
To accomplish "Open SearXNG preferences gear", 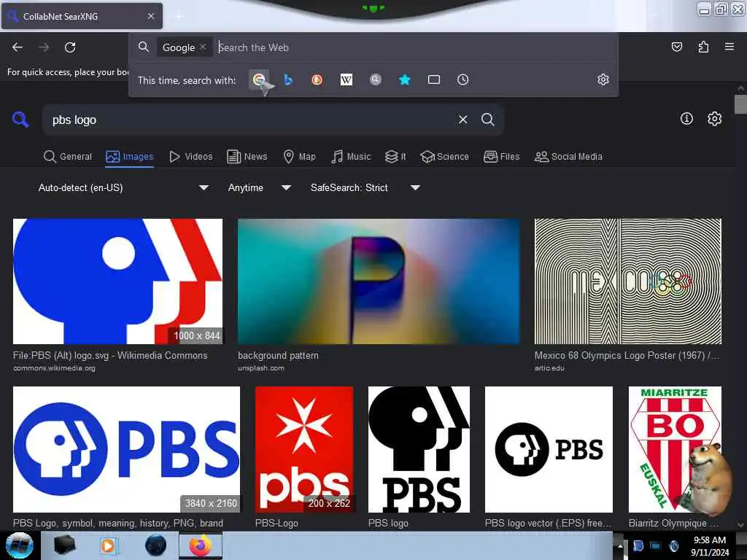I will 714,119.
